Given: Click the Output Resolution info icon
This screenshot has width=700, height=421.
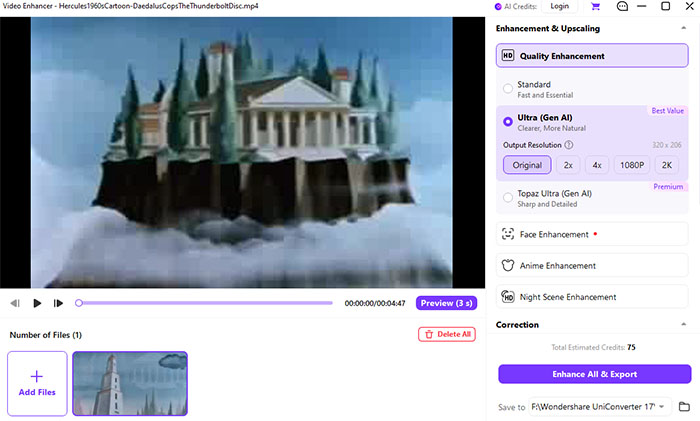Looking at the screenshot, I should click(569, 145).
